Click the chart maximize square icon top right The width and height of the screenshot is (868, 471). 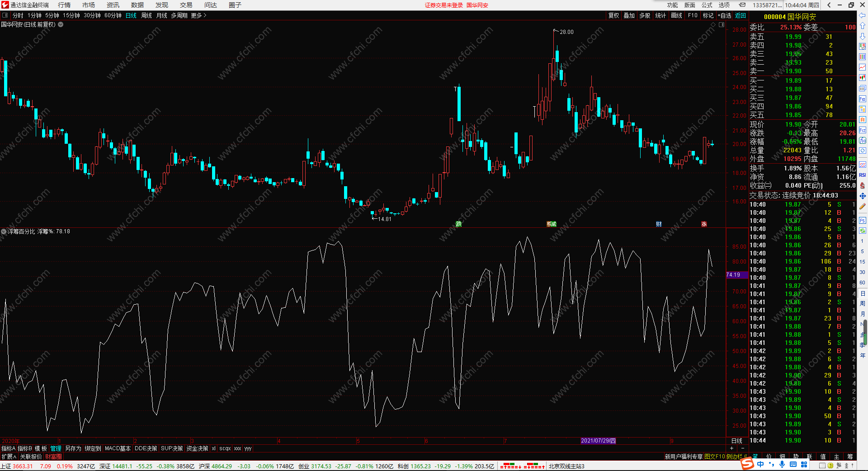coord(722,25)
